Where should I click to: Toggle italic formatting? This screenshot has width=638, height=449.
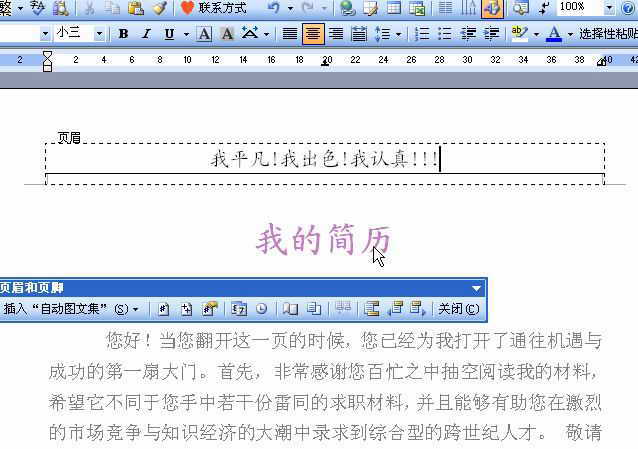146,34
